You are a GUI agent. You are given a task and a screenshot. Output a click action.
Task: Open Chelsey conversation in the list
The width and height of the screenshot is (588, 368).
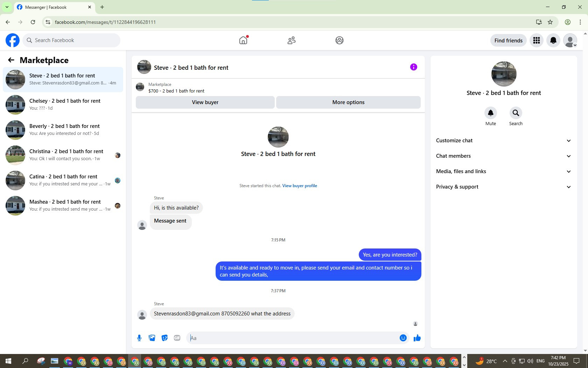point(63,105)
